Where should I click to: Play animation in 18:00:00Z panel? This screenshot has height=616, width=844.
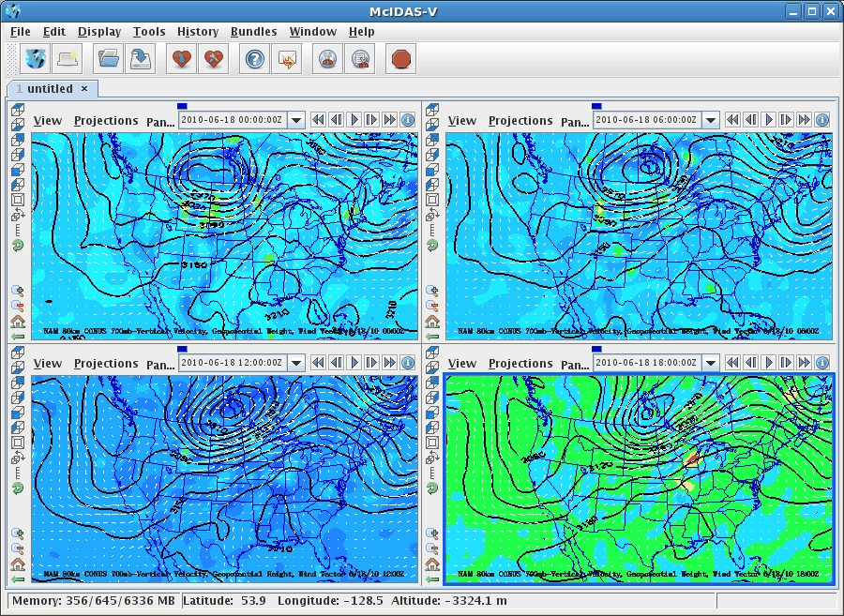(x=769, y=363)
